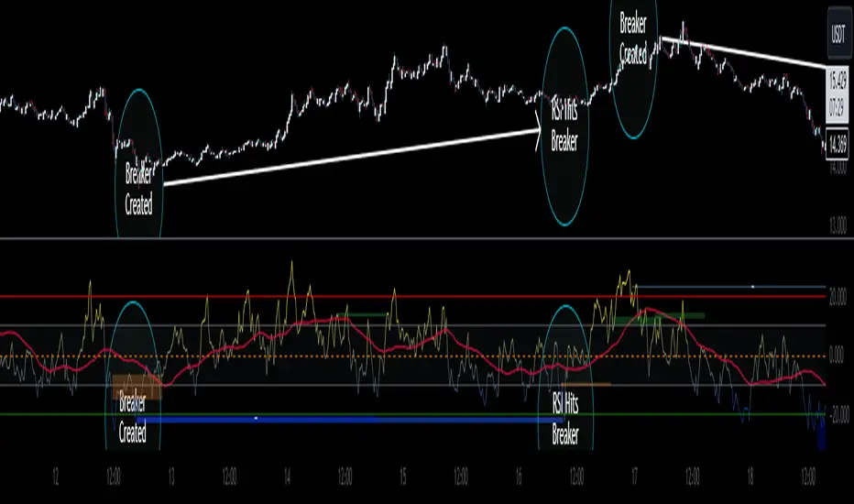Click date 12 on the time axis
Screen dimensions: 854x504
55,477
